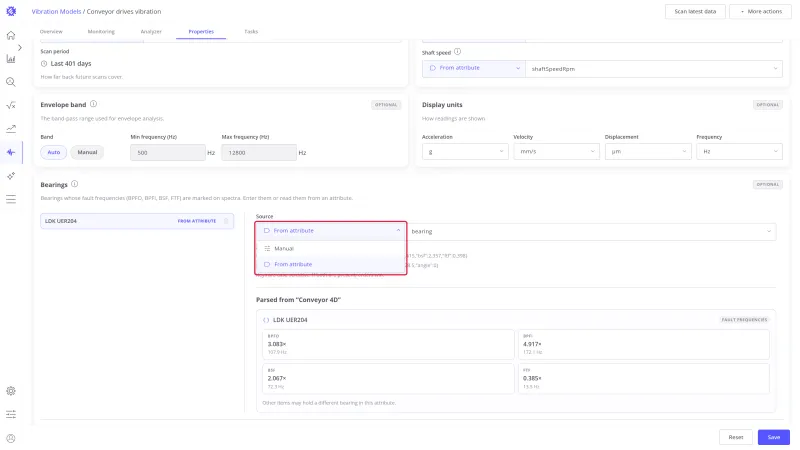Screen dimensions: 800x450
Task: Click the Shaft speed info icon
Action: [457, 52]
